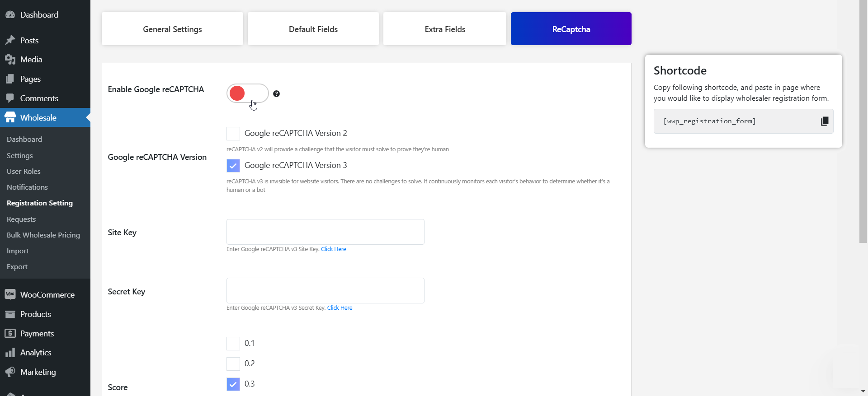
Task: Open the Requests submenu item
Action: click(x=21, y=219)
